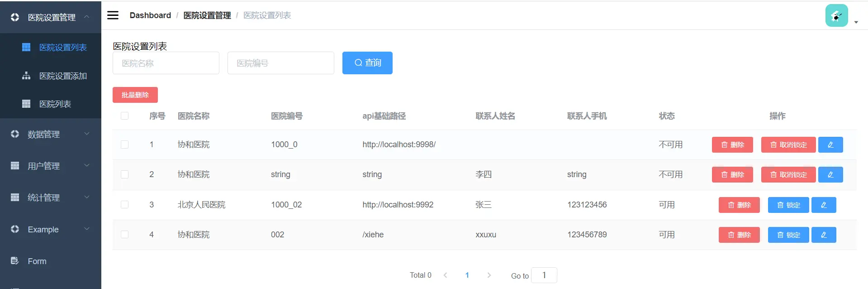The width and height of the screenshot is (868, 289).
Task: Open 医院设置列表 in the sidebar
Action: pyautogui.click(x=51, y=47)
